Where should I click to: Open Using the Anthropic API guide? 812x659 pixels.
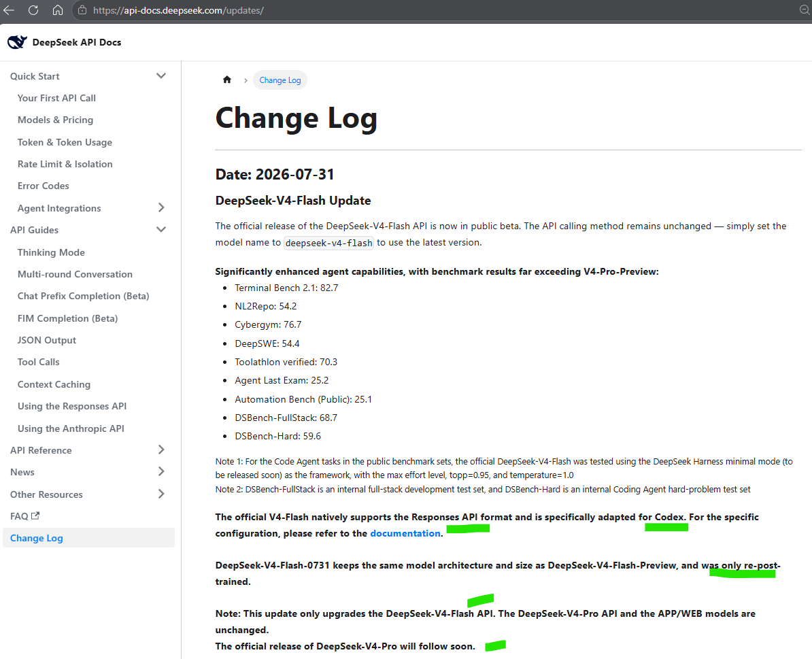coord(71,428)
